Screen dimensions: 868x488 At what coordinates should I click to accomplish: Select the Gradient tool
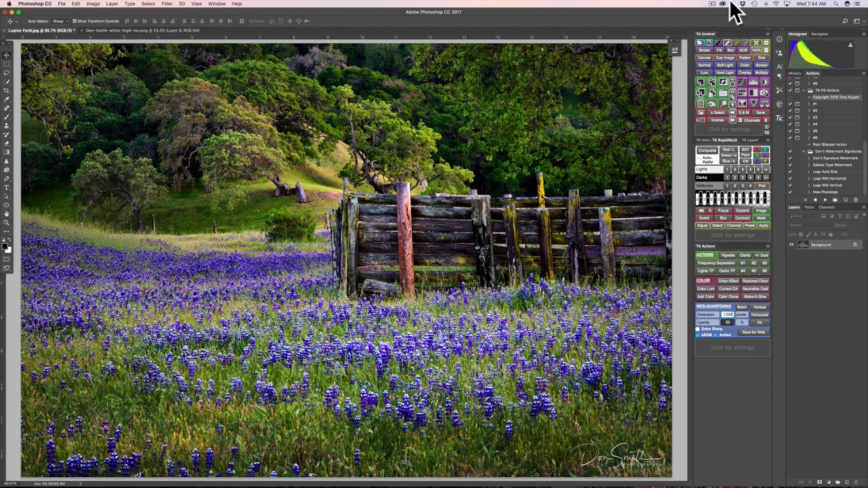pos(7,151)
